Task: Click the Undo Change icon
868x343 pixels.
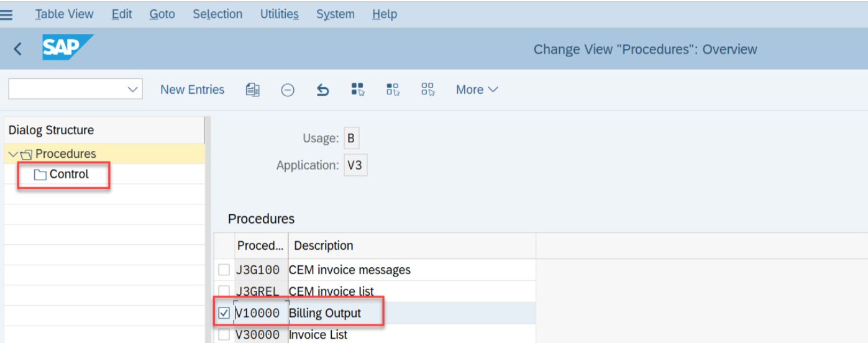Action: [322, 90]
